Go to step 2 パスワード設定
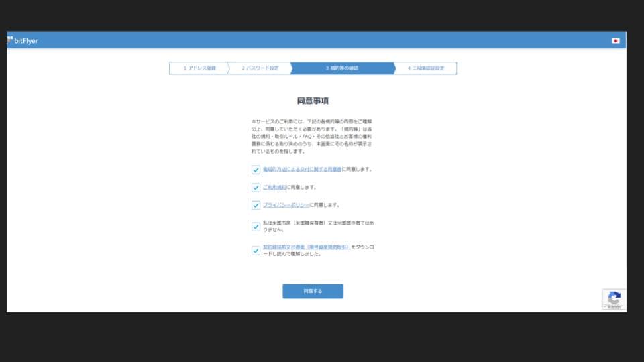Screen dimensions: 644x362 pos(260,68)
